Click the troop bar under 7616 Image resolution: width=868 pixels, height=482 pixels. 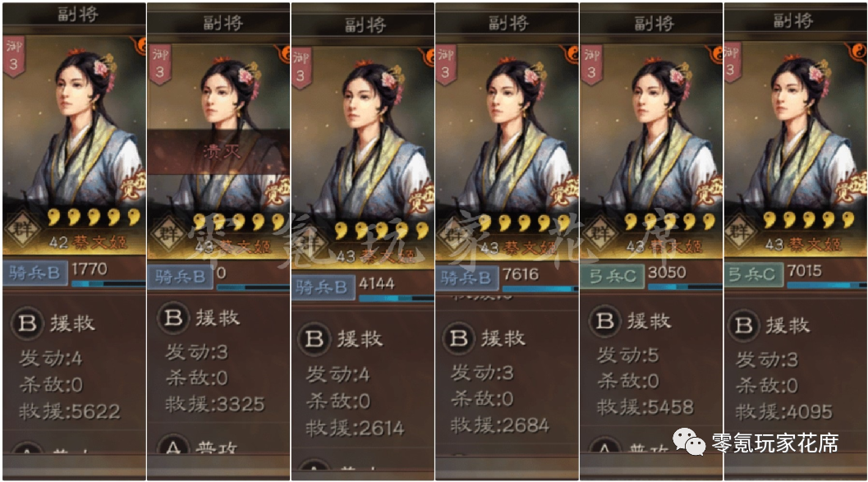click(x=540, y=289)
